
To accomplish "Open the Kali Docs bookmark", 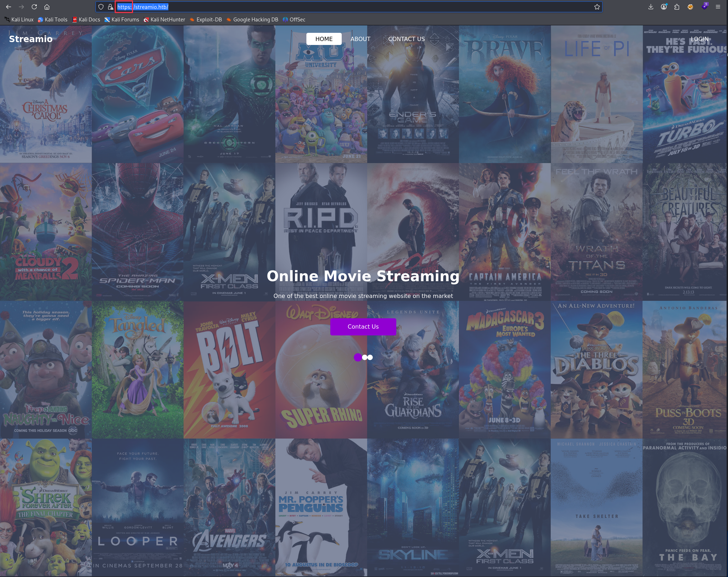I will coord(86,20).
